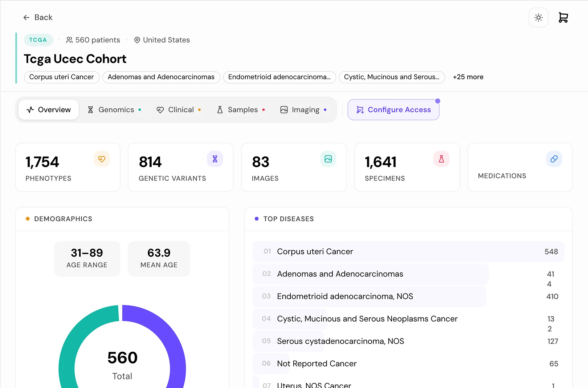
Task: Click the Top Diseases section heading
Action: point(289,219)
